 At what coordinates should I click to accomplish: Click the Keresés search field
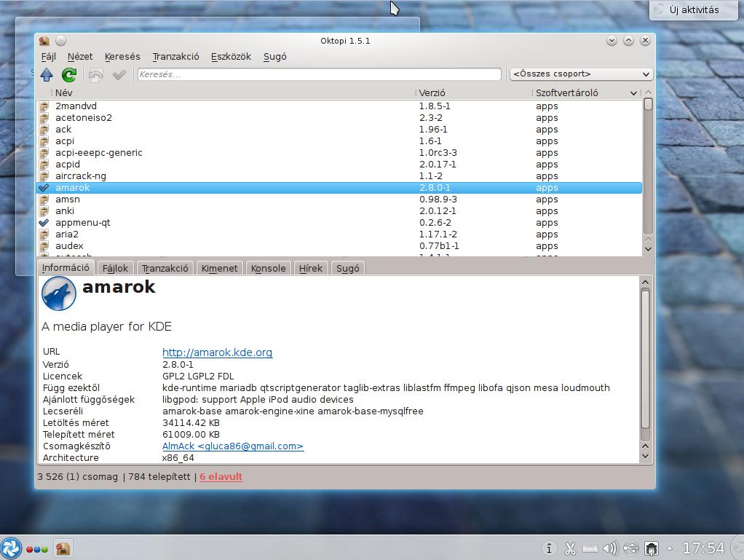coord(320,74)
